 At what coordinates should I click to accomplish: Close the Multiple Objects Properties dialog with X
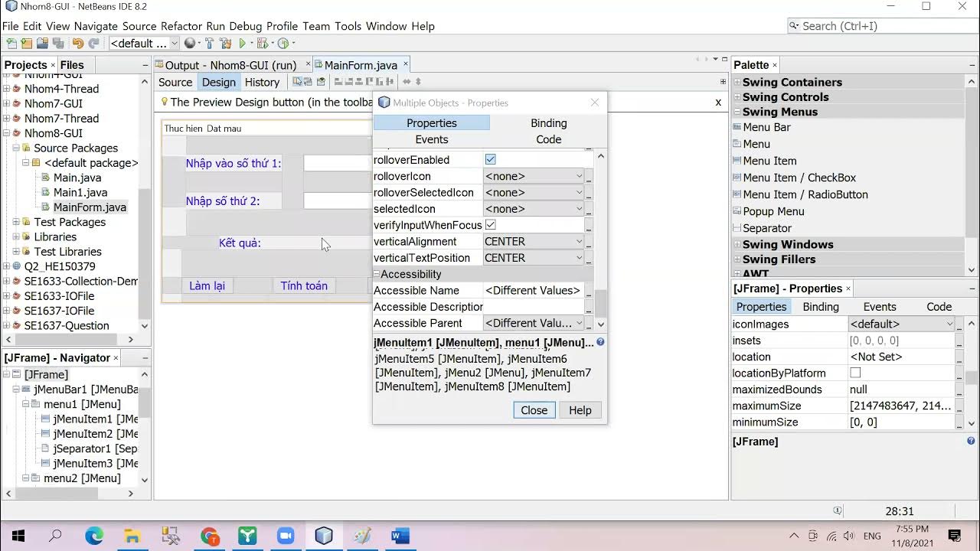pyautogui.click(x=595, y=103)
